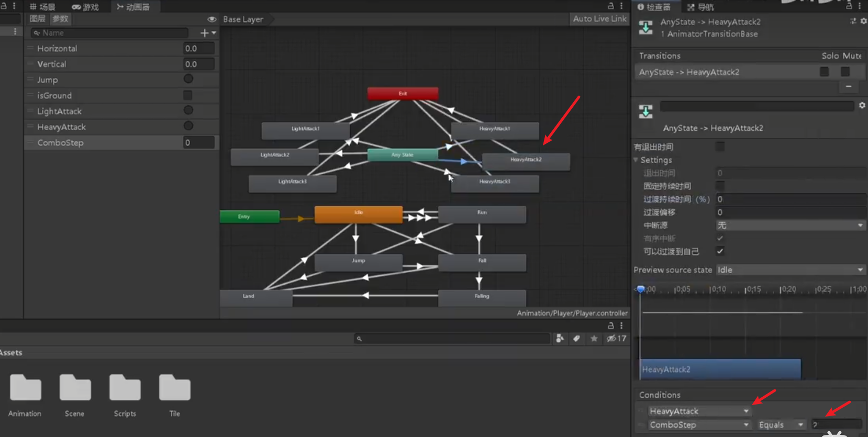Select the HeavyAttack2 clip bar in timeline
868x437 pixels.
[x=720, y=369]
